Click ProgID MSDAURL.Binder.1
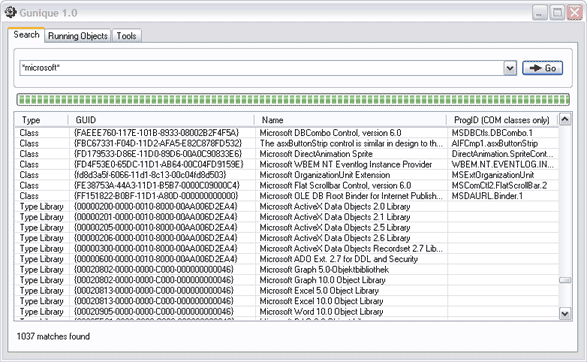 point(487,196)
